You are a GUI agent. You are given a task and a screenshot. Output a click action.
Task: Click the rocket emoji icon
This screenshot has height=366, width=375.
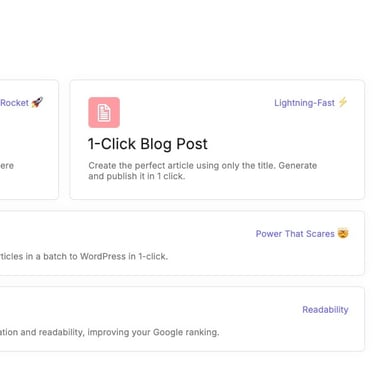(37, 102)
